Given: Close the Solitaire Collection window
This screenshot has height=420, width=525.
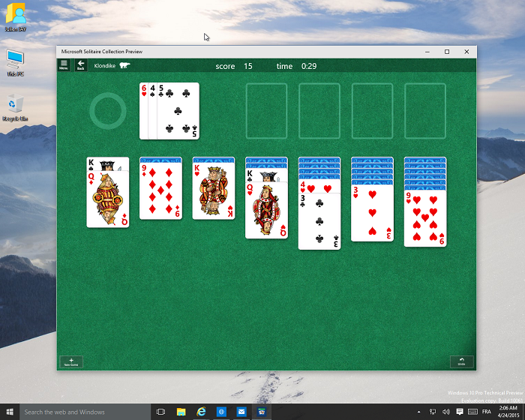Looking at the screenshot, I should pyautogui.click(x=466, y=52).
